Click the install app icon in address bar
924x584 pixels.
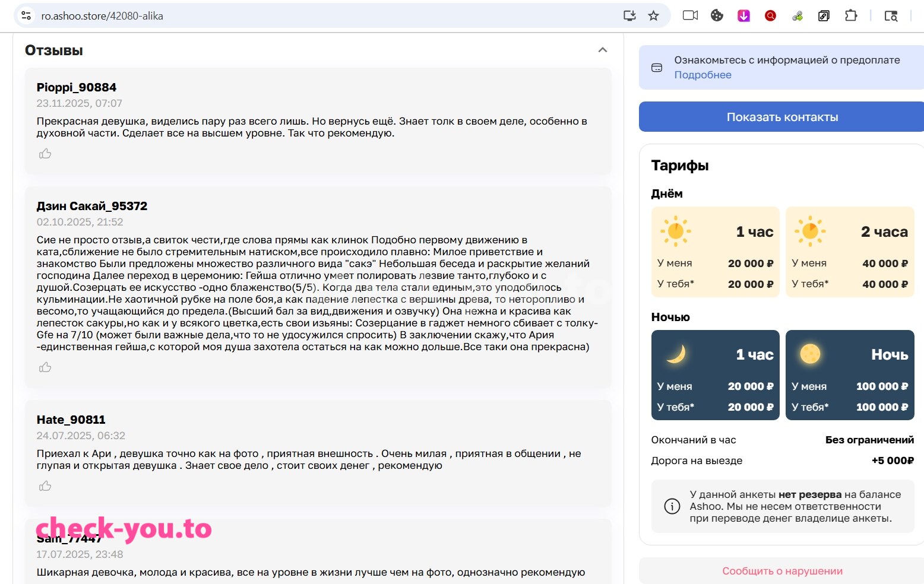[x=629, y=16]
